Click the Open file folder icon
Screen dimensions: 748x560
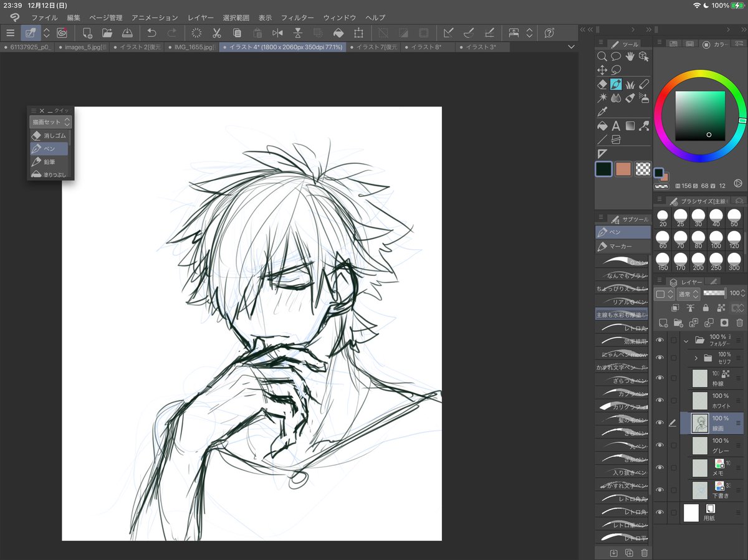click(107, 33)
